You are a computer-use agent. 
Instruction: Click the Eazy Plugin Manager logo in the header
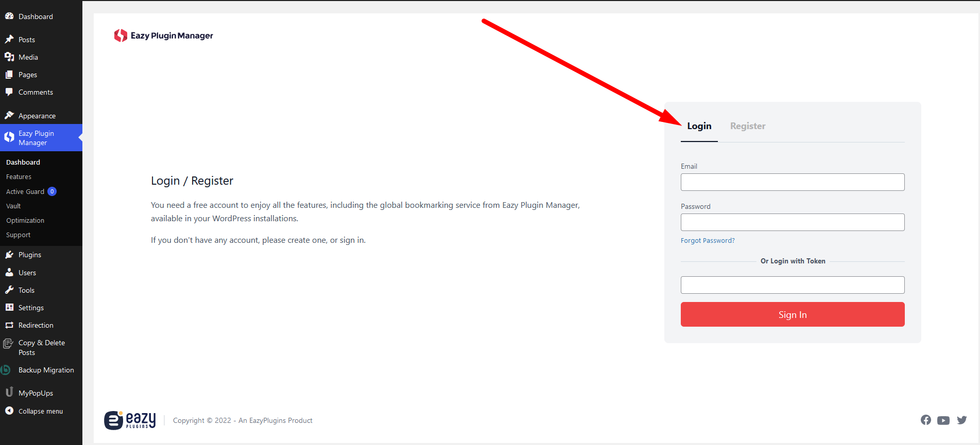[163, 35]
